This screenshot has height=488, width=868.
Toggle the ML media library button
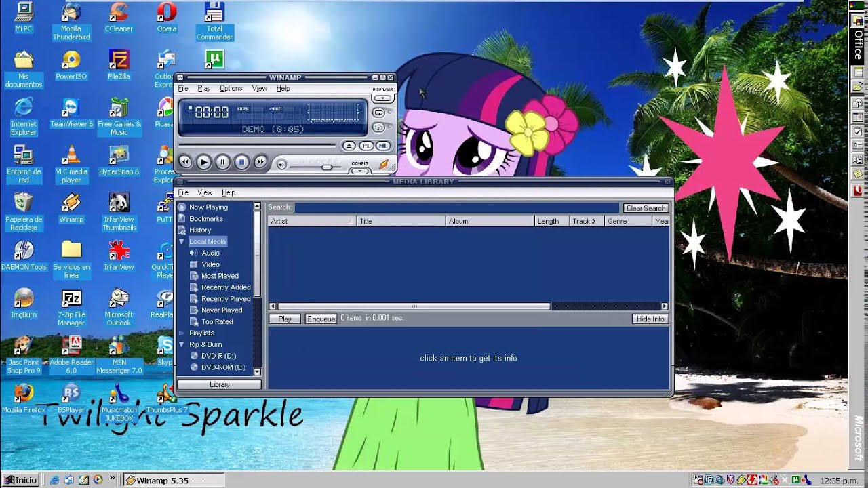tap(383, 146)
